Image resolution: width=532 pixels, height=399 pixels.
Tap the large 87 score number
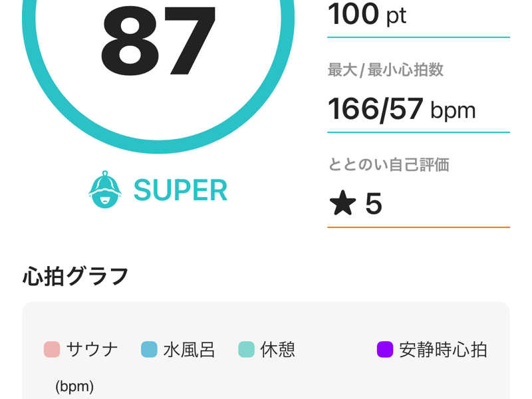click(x=158, y=40)
